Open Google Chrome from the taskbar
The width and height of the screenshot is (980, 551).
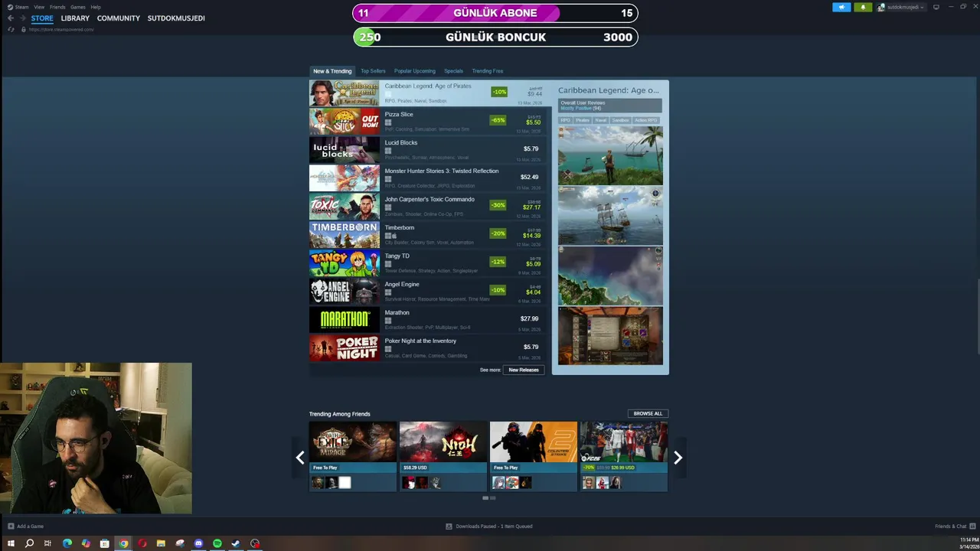coord(123,543)
